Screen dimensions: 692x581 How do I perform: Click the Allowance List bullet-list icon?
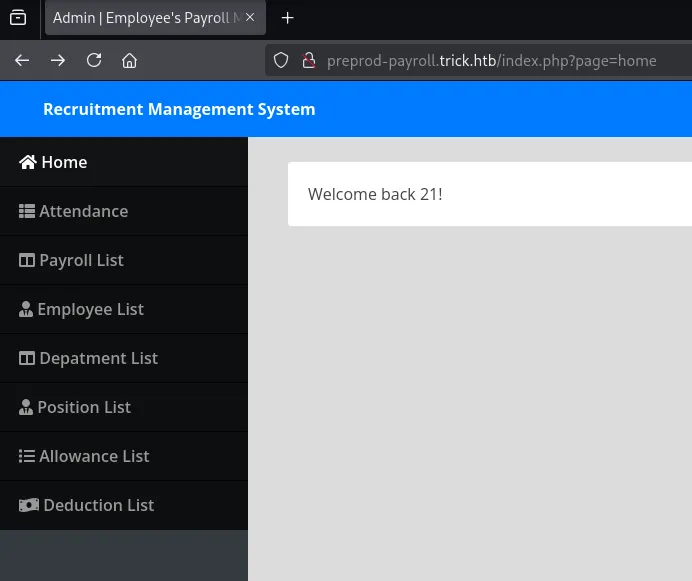(x=27, y=456)
